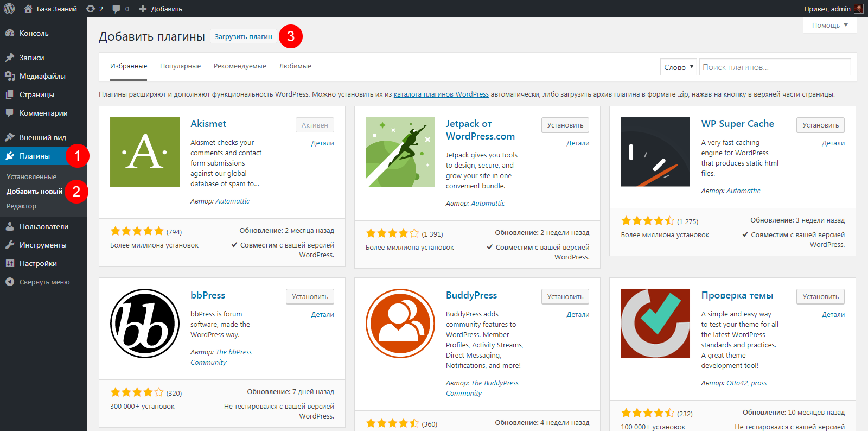Click the plus Добавить icon in the top bar
This screenshot has width=868, height=431.
[x=143, y=9]
